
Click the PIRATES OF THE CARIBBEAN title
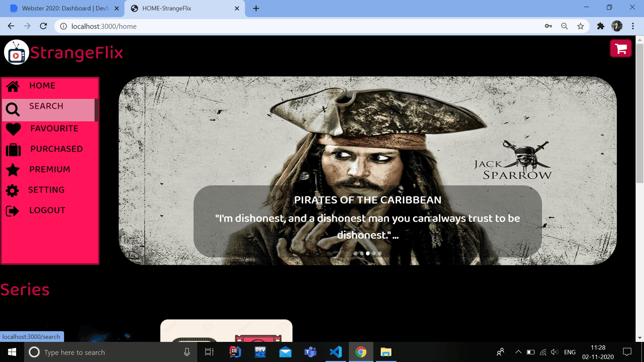point(368,200)
